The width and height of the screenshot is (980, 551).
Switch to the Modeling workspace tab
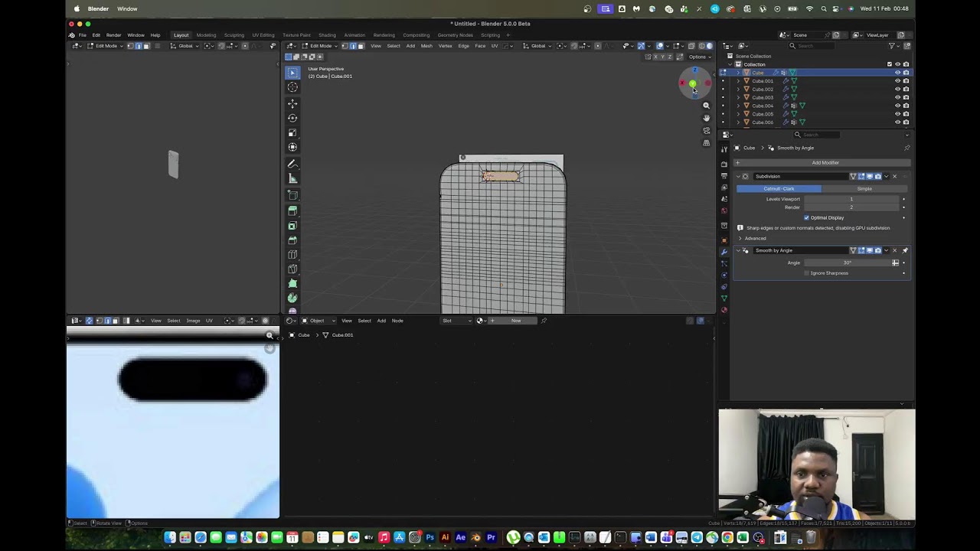tap(206, 35)
